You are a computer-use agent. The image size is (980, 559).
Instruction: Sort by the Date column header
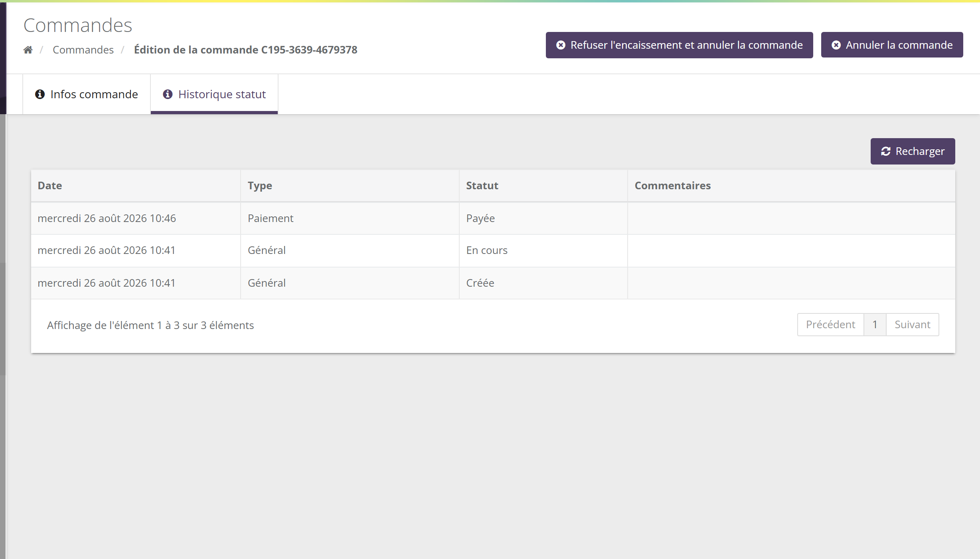coord(136,186)
